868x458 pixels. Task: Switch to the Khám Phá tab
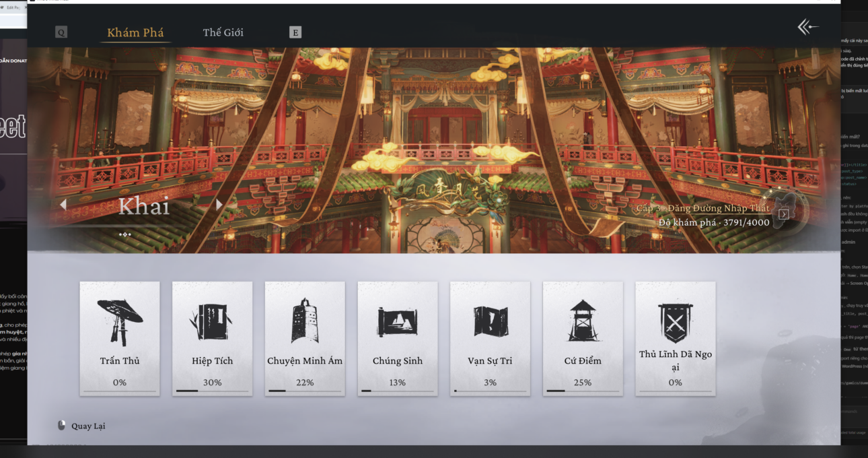tap(135, 32)
